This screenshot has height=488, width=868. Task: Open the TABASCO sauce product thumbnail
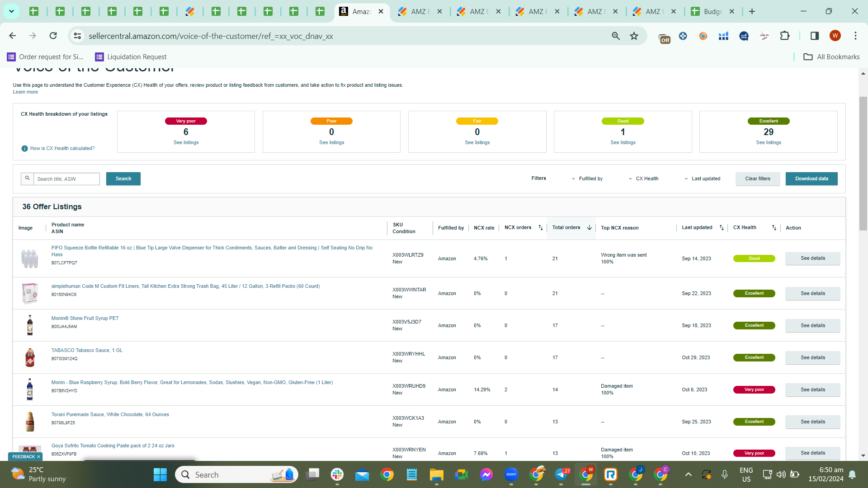point(30,357)
